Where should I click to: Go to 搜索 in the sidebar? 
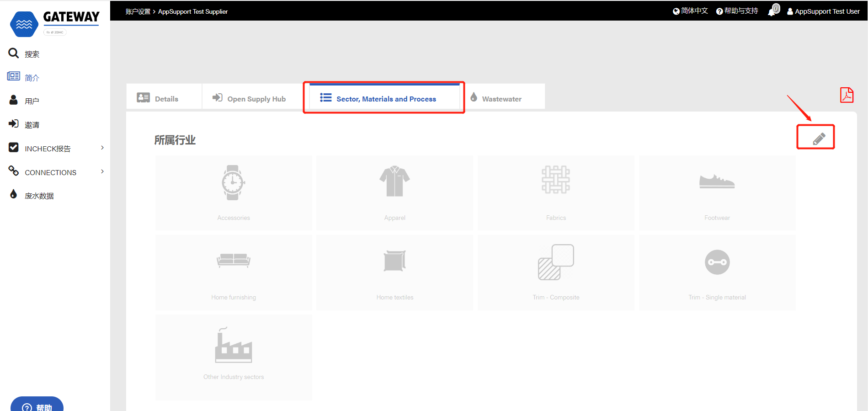pos(32,54)
